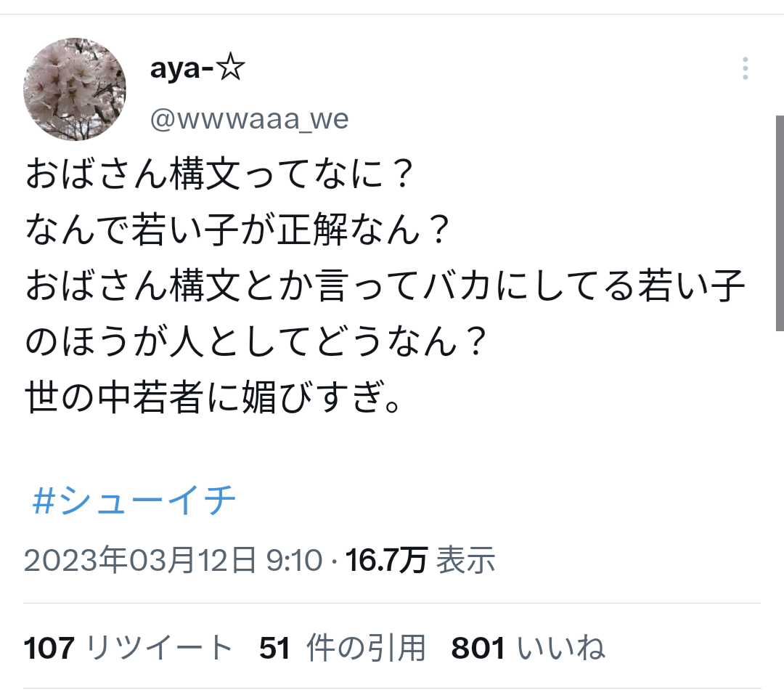Click the tweet line 世の中若者に媚びすぎ
Image resolution: width=784 pixels, height=690 pixels.
pyautogui.click(x=213, y=397)
